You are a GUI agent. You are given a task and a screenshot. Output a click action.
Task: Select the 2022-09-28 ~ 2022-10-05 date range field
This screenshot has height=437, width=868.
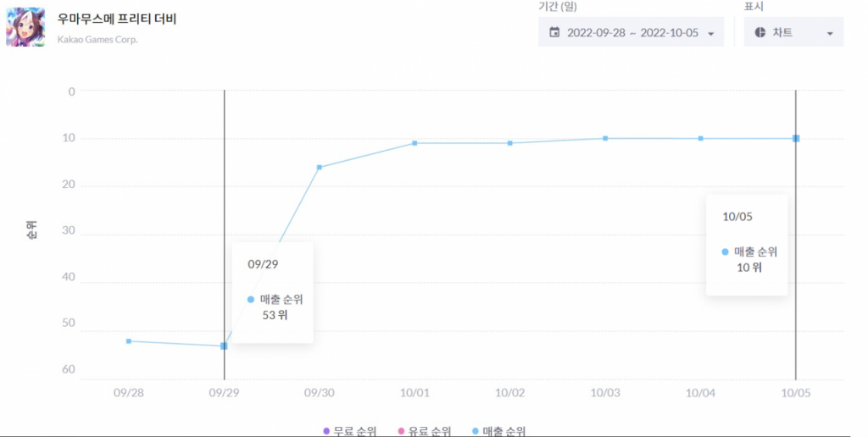pyautogui.click(x=631, y=32)
